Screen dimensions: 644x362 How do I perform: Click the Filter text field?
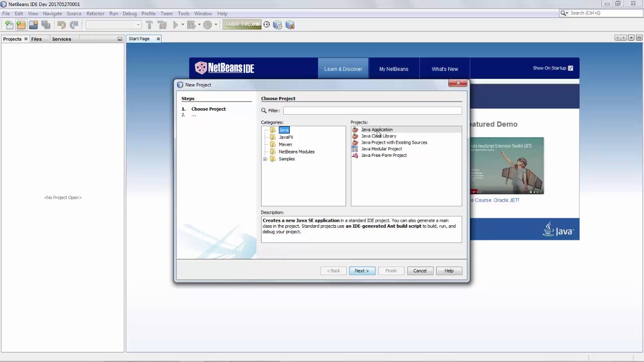tap(372, 111)
